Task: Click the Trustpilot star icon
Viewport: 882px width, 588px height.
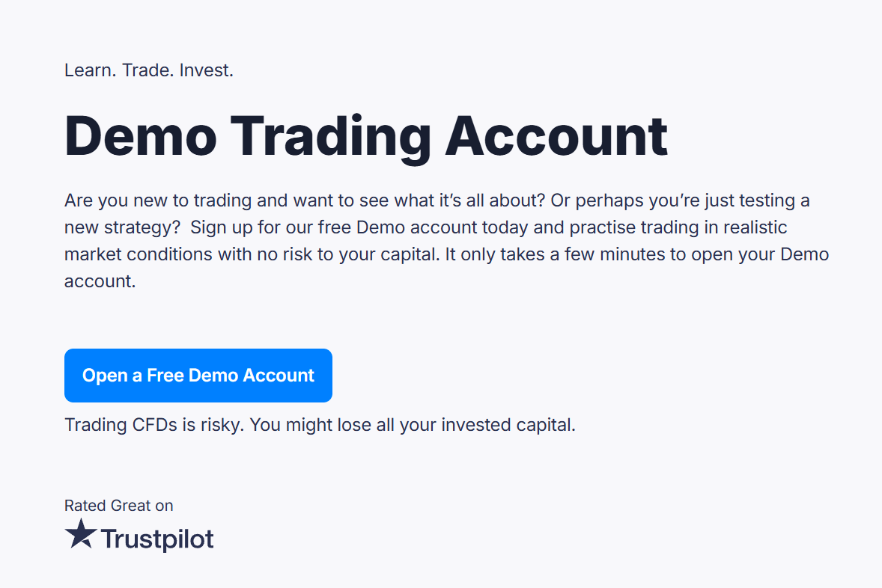Action: point(81,535)
